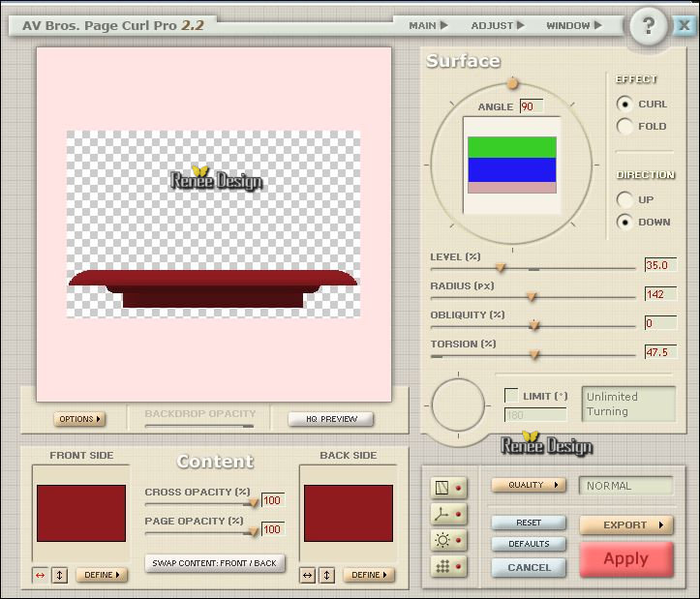Edit the Radius pixel field

660,294
